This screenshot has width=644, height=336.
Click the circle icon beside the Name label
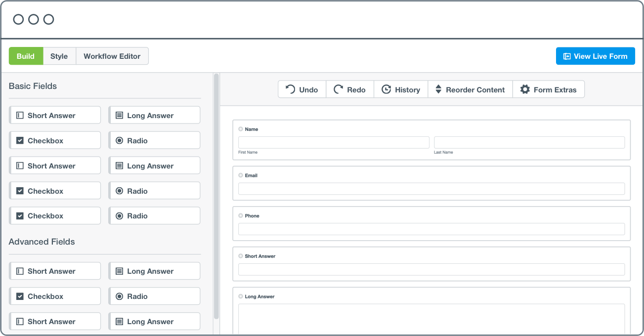(241, 129)
